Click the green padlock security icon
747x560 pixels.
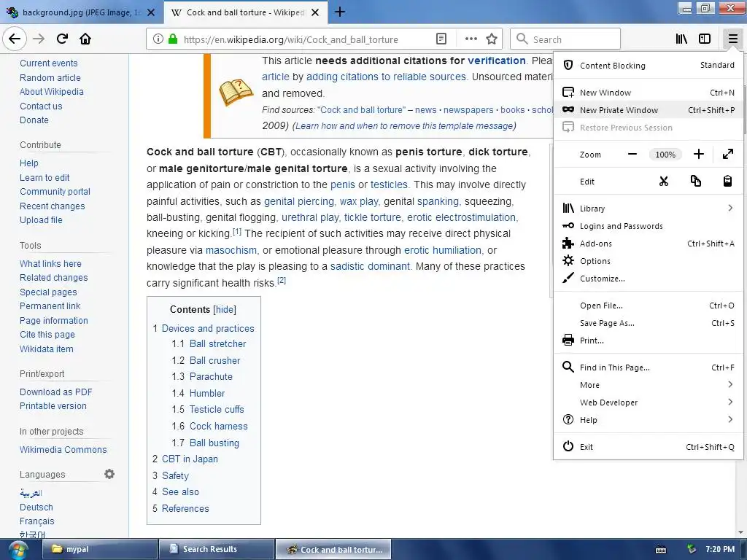(x=173, y=39)
